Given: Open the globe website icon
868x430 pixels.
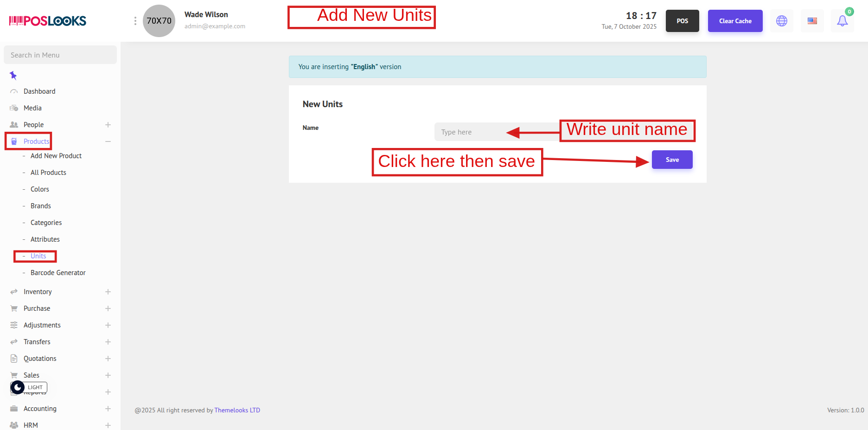Looking at the screenshot, I should tap(782, 21).
